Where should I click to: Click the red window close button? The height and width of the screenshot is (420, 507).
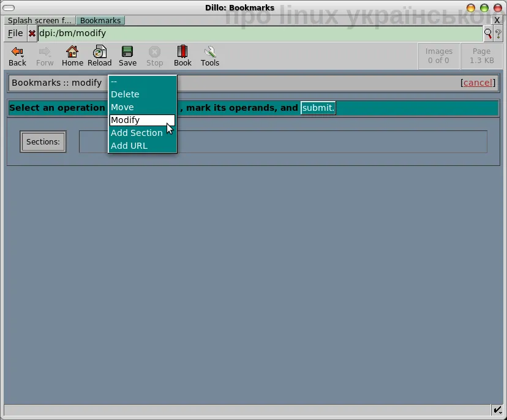click(498, 8)
